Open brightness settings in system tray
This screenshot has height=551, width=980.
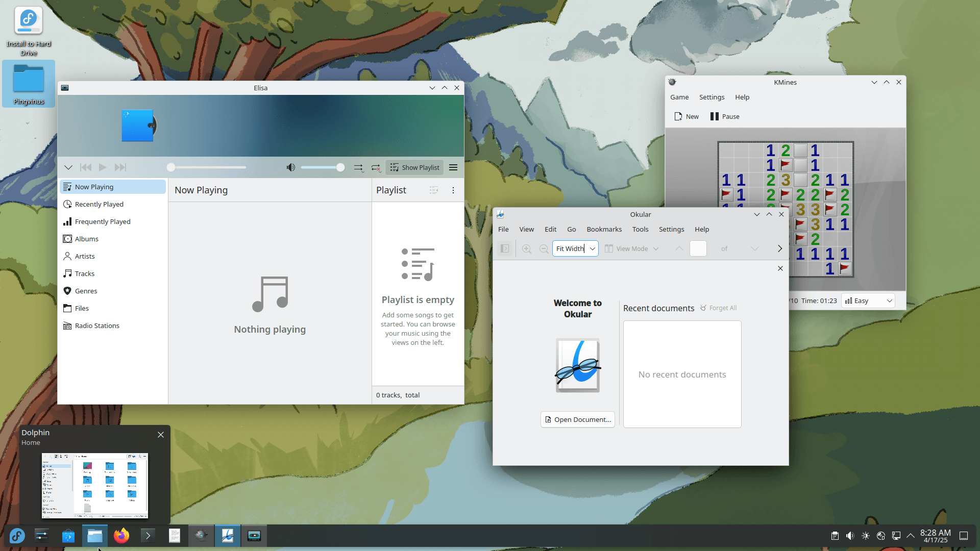(866, 536)
